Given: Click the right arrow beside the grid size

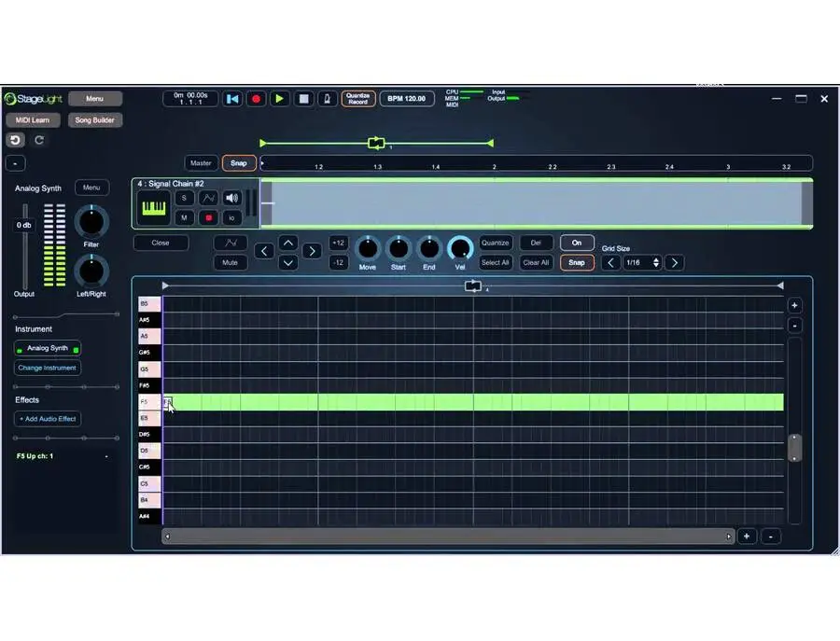Looking at the screenshot, I should pyautogui.click(x=674, y=262).
